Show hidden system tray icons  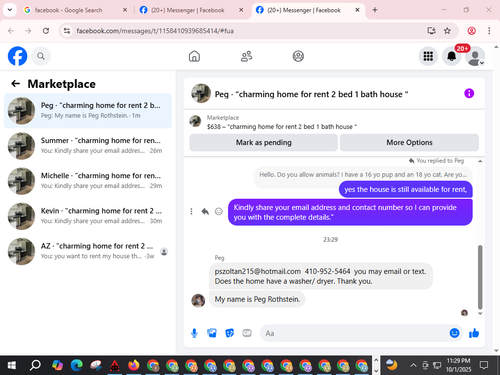[x=413, y=365]
